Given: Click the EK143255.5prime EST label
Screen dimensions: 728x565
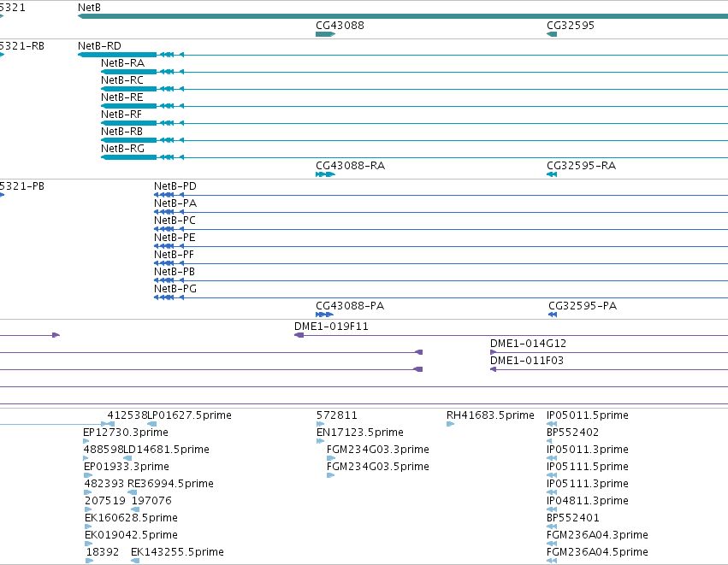Looking at the screenshot, I should pyautogui.click(x=177, y=552).
